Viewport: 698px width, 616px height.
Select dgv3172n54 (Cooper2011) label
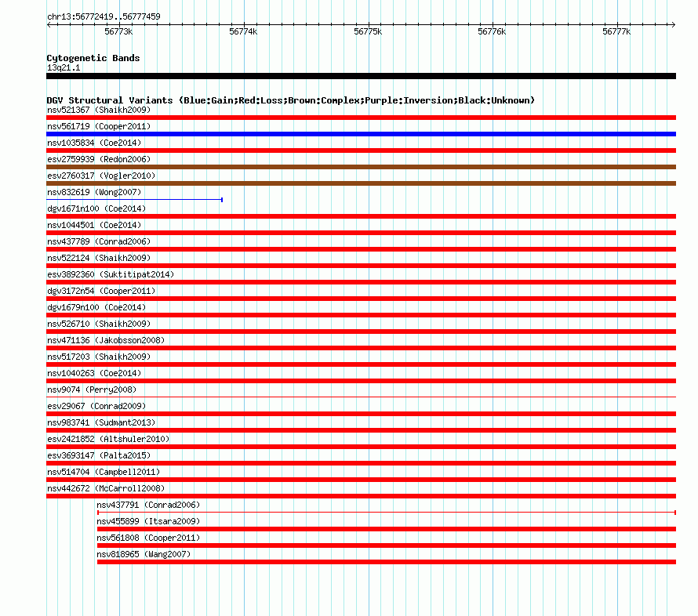(x=101, y=291)
